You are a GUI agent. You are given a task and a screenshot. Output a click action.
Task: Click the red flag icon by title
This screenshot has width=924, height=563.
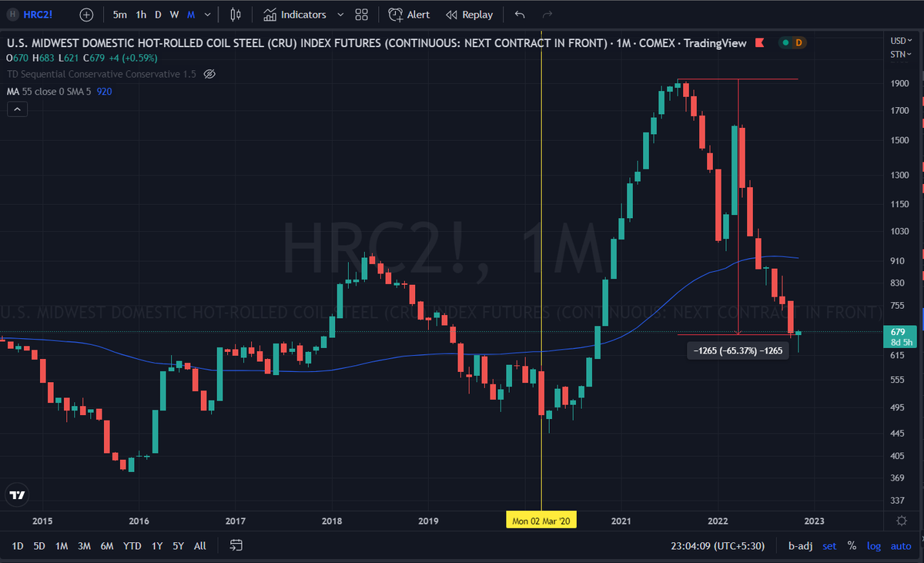(760, 43)
